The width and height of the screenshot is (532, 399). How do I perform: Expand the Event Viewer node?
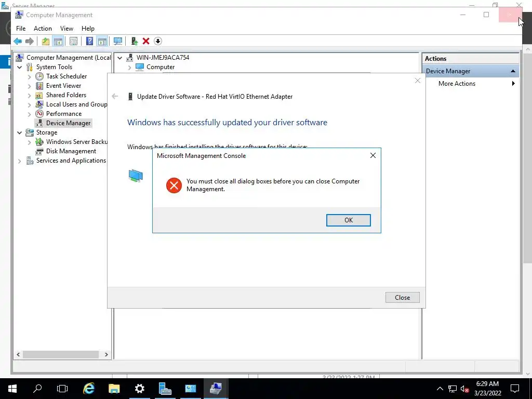[30, 86]
